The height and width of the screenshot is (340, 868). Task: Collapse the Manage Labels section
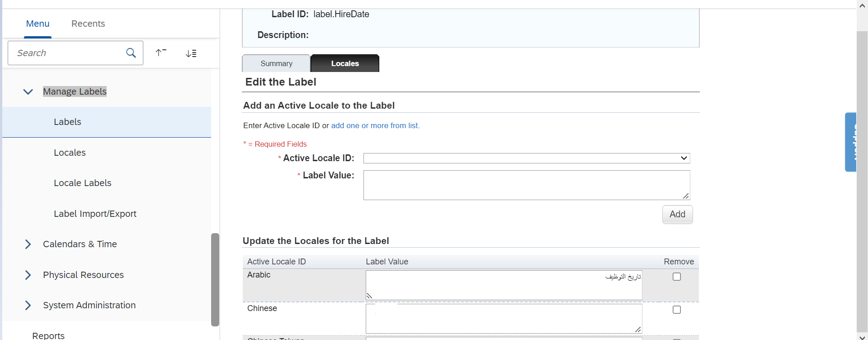(28, 91)
